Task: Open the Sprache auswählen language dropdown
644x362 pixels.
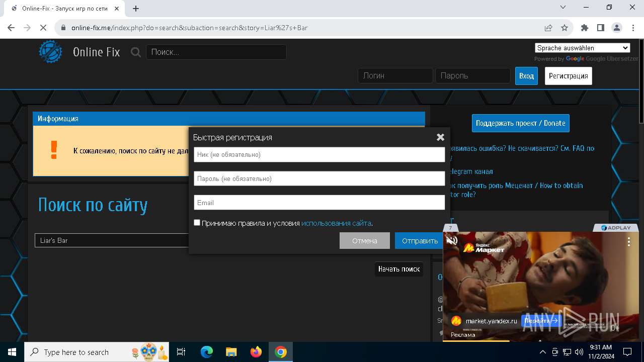Action: (x=583, y=48)
